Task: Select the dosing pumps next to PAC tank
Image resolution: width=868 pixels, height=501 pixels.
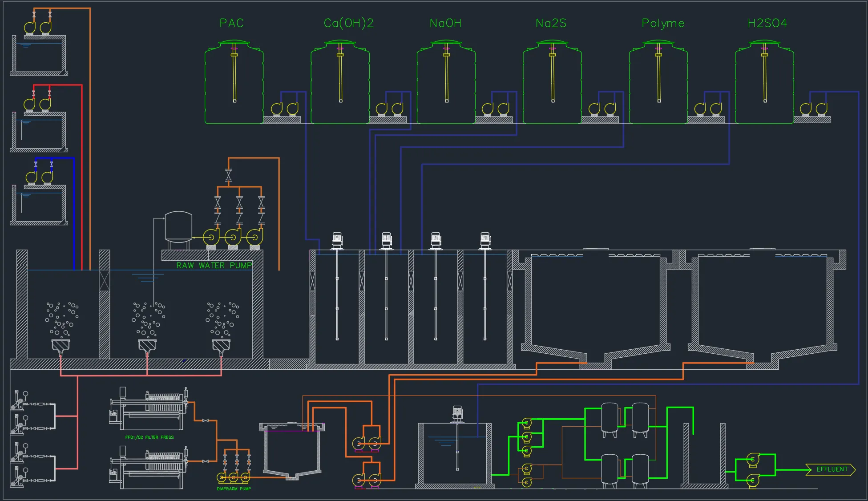Action: 284,109
